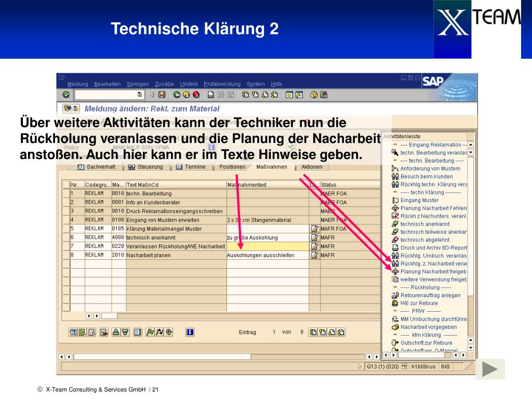The height and width of the screenshot is (399, 532).
Task: Select row 5 Klärung Materialmangel selector
Action: 66,229
